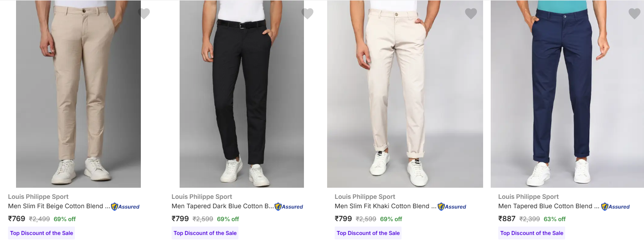View the khaki cream trousers photo

tap(405, 94)
